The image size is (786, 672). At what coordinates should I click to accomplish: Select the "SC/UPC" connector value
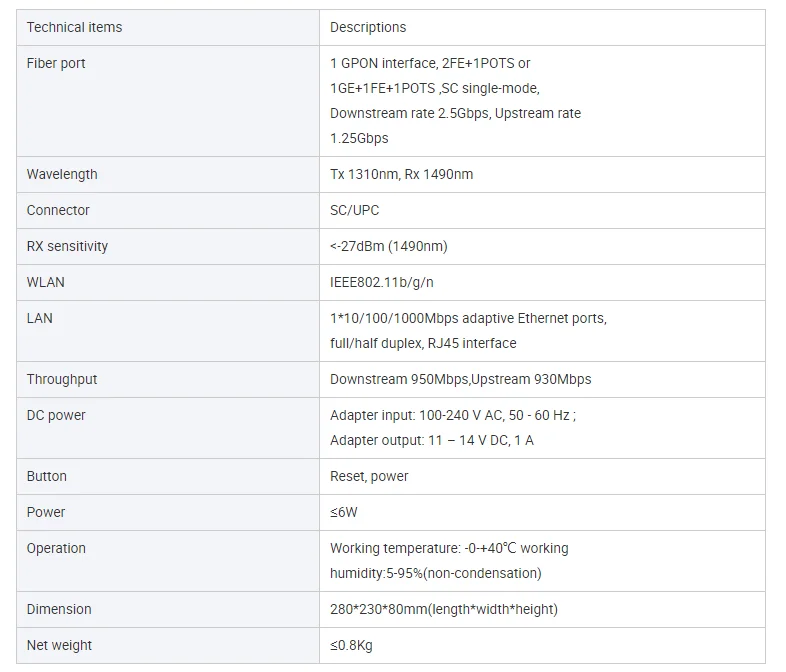tap(354, 210)
